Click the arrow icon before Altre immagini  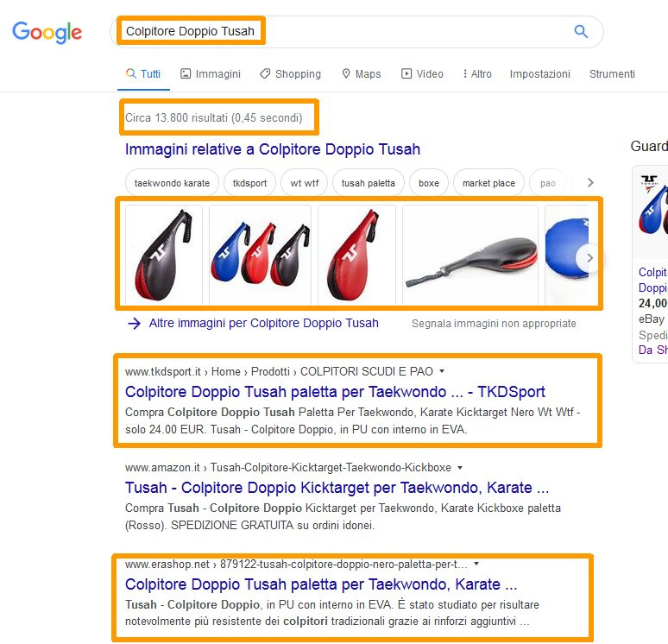[x=134, y=324]
